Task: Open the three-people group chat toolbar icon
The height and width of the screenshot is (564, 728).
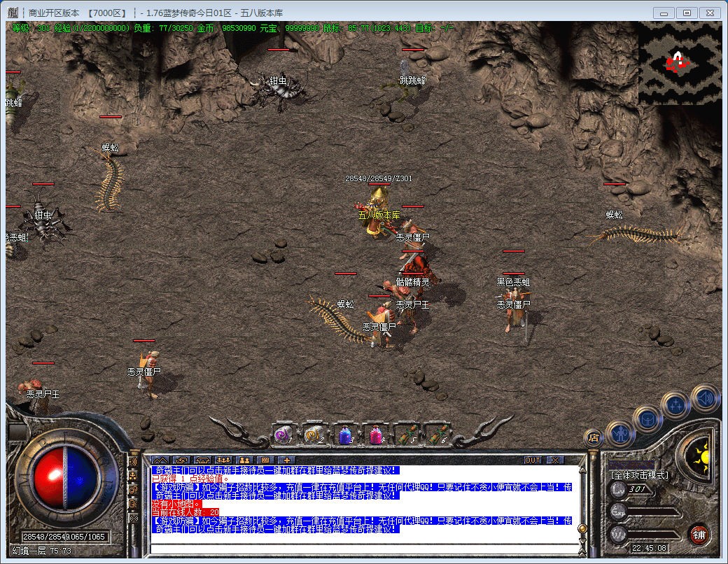Action: [224, 460]
